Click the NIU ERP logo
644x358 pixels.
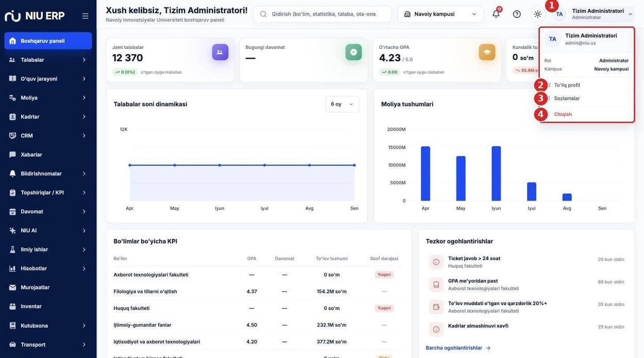point(35,16)
